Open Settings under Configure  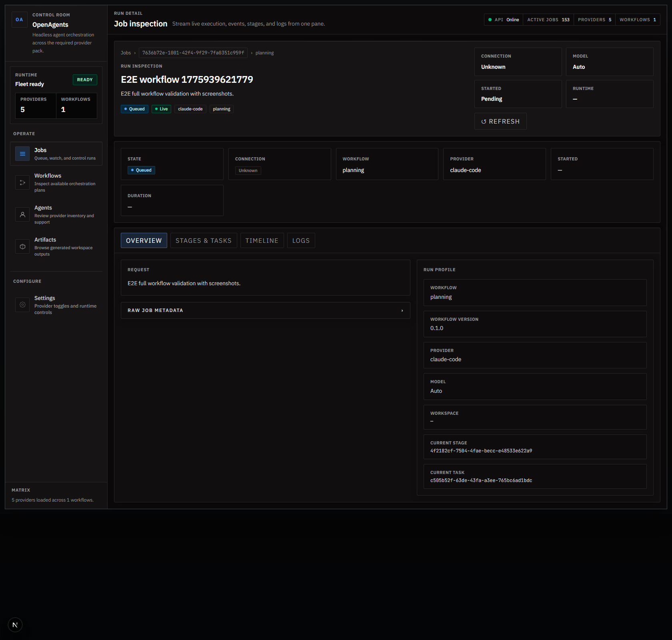click(56, 305)
